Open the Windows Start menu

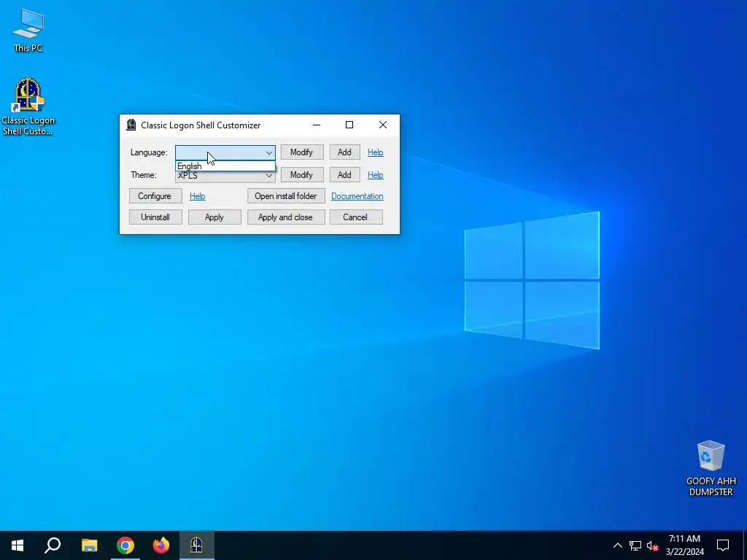18,545
